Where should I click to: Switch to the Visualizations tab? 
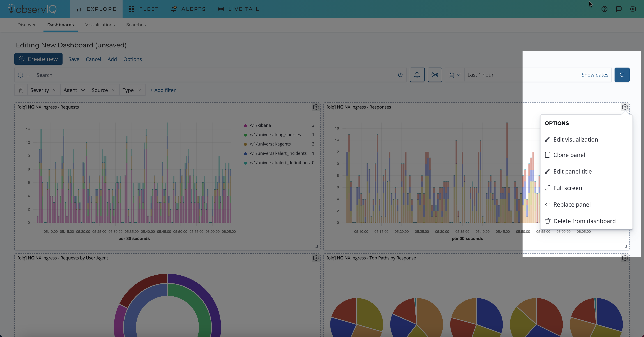coord(100,25)
